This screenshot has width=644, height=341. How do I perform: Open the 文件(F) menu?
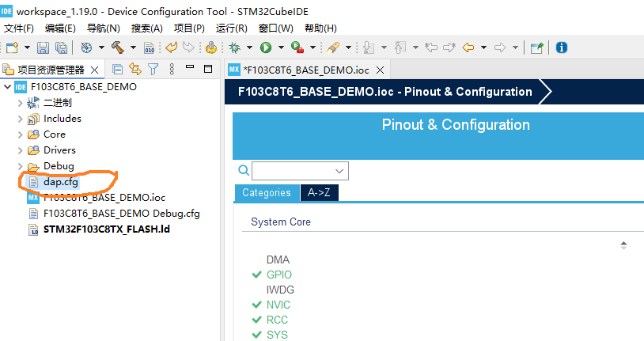(x=18, y=28)
